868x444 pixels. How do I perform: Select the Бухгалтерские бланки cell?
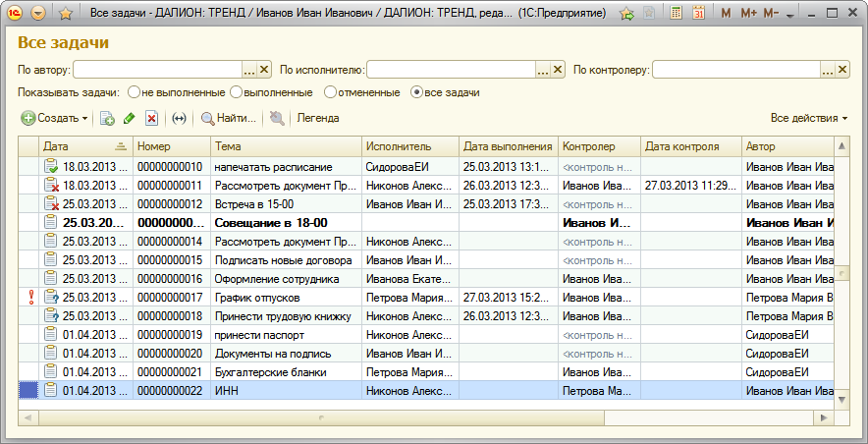pyautogui.click(x=286, y=372)
